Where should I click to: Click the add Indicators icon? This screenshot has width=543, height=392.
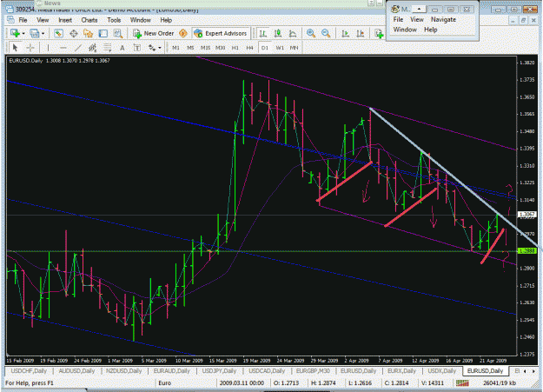[379, 33]
